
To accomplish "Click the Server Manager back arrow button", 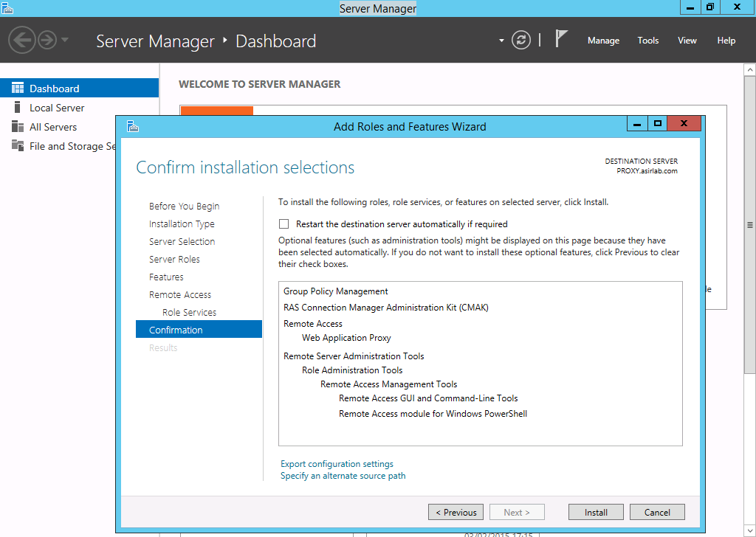I will click(x=21, y=40).
